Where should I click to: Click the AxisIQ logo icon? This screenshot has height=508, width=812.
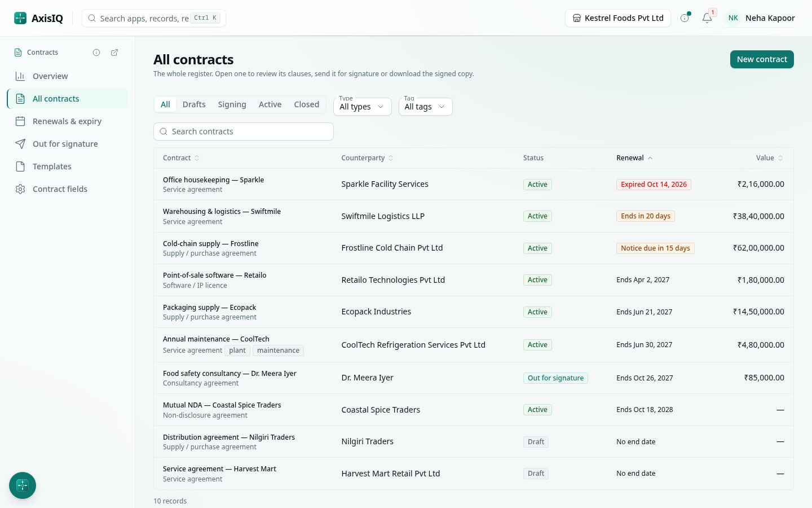pyautogui.click(x=20, y=18)
